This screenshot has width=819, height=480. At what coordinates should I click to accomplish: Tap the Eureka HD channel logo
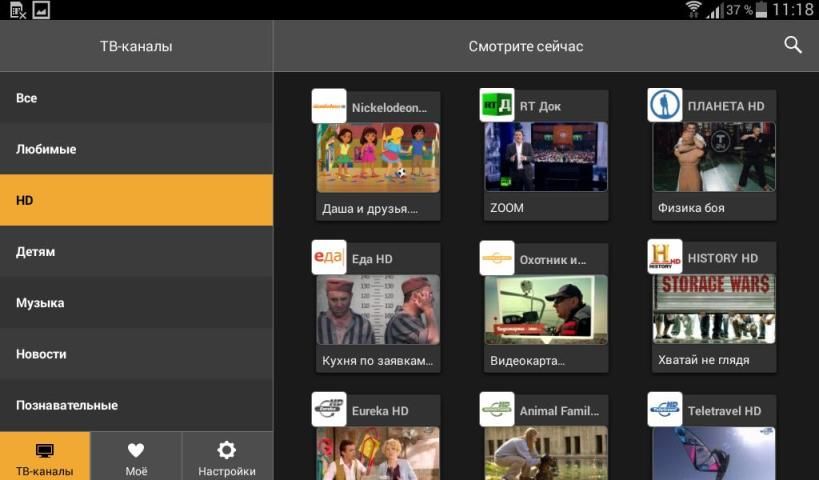[329, 410]
